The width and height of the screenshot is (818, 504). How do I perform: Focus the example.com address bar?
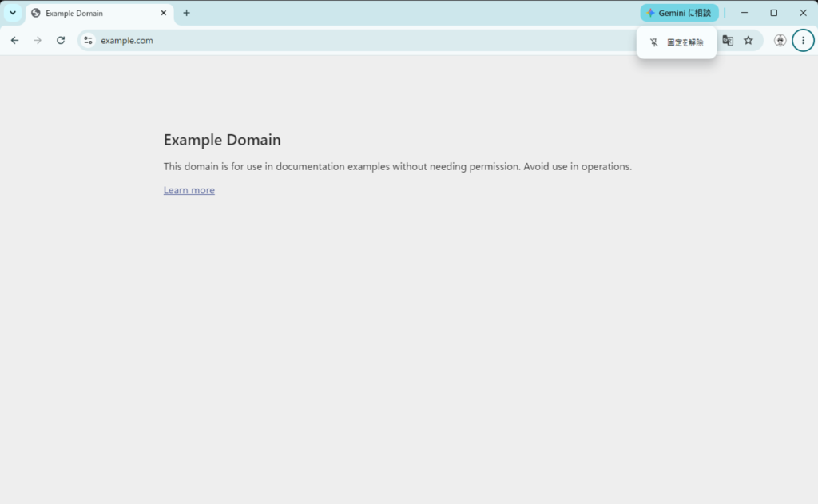(x=365, y=40)
